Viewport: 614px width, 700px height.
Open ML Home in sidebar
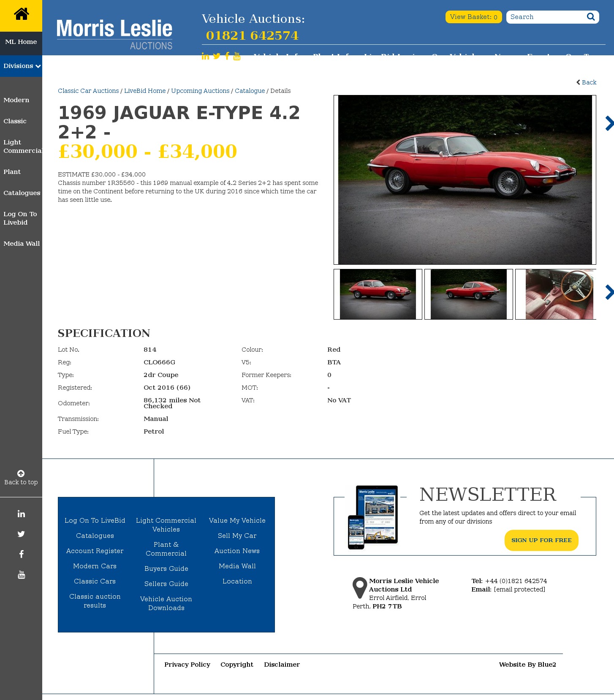click(21, 42)
